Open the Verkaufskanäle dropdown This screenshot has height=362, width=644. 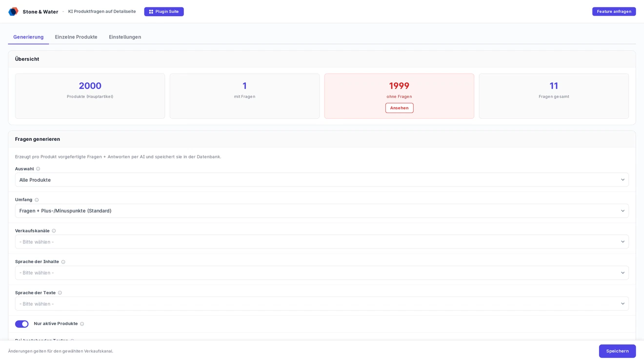322,242
